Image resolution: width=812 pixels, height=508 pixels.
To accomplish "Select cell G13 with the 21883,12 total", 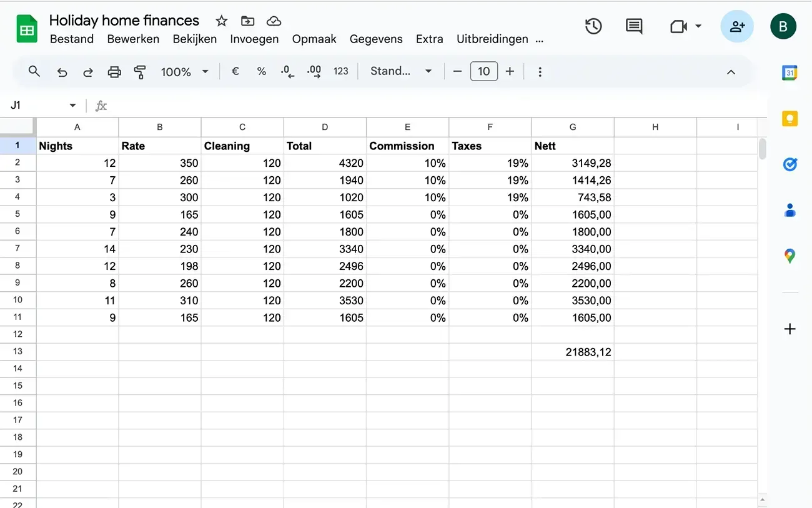I will tap(573, 351).
